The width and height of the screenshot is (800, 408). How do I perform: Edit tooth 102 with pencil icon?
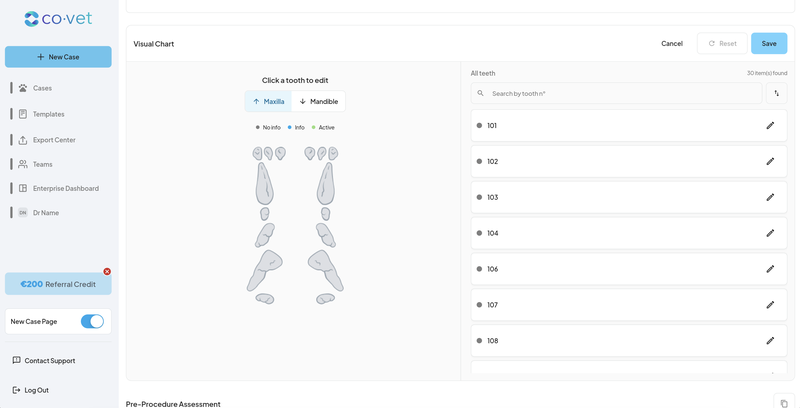770,161
